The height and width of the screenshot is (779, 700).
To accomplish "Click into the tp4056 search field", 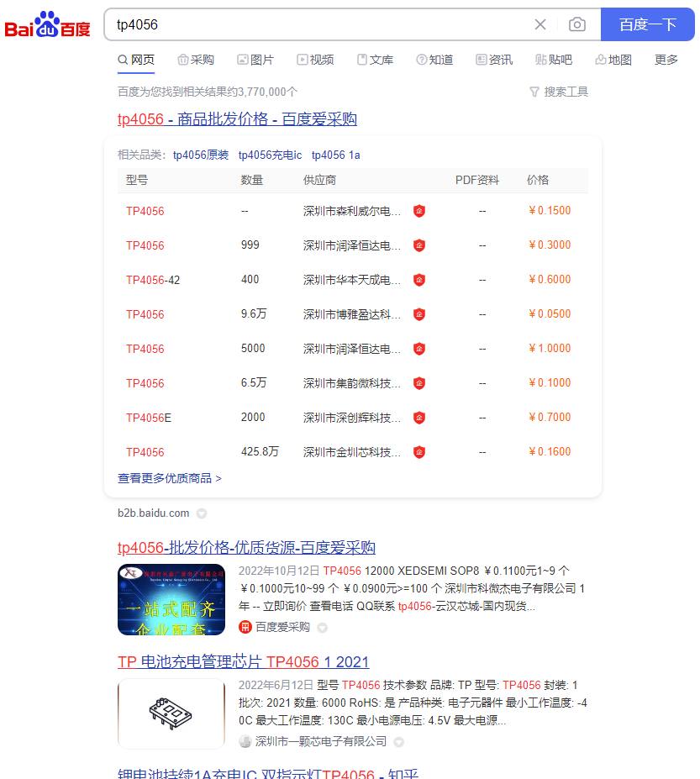I will [318, 24].
